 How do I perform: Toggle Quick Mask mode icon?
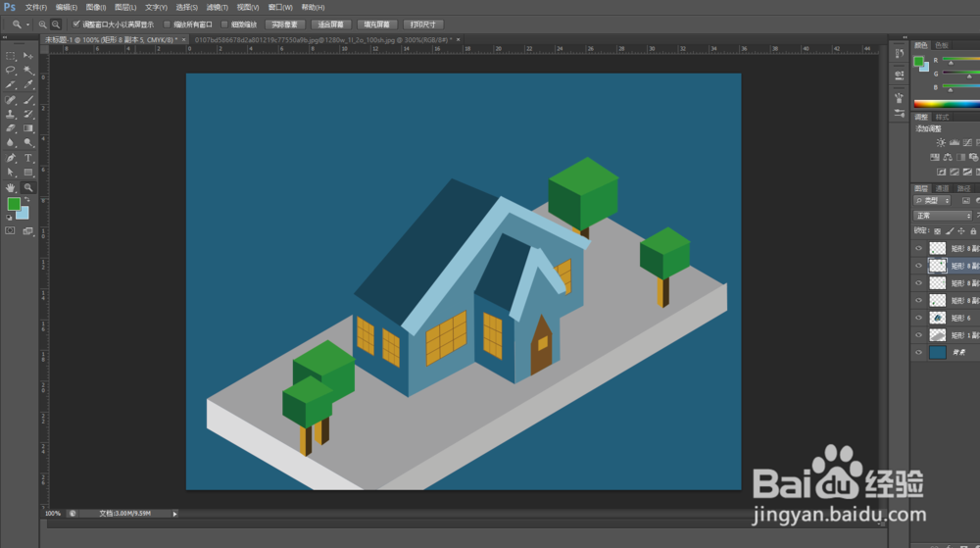10,231
